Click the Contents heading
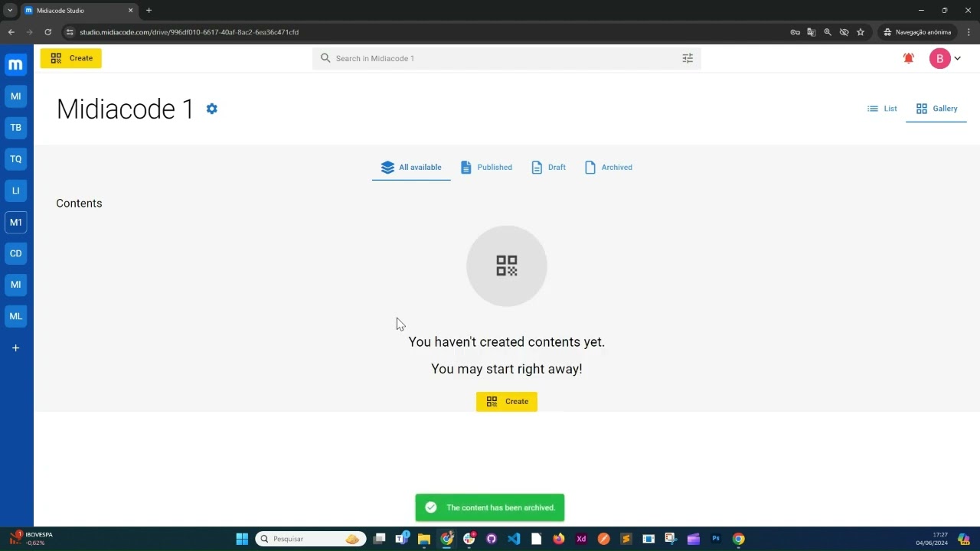The height and width of the screenshot is (551, 980). tap(79, 204)
